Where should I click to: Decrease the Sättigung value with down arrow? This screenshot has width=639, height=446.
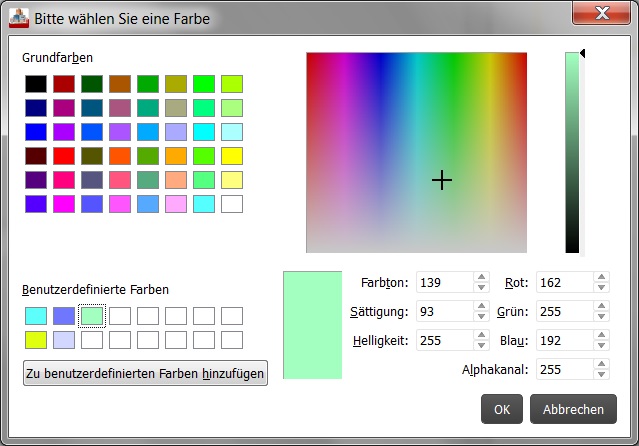coord(481,316)
